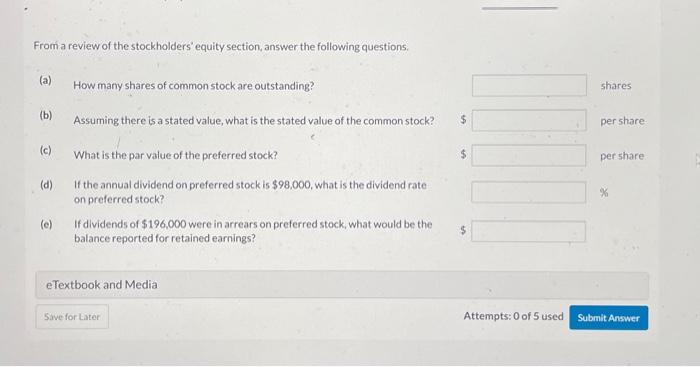The height and width of the screenshot is (367, 700).
Task: Click the (a) question letter marker
Action: click(46, 80)
